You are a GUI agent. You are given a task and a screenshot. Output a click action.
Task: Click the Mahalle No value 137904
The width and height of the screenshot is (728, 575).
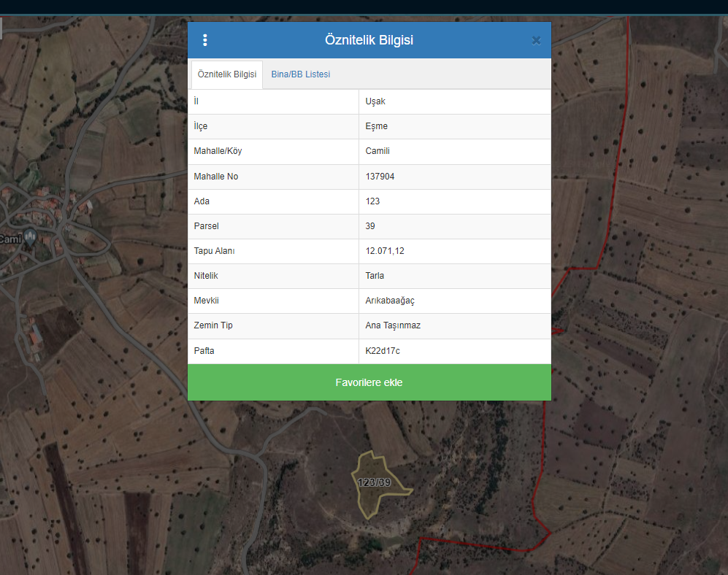point(380,177)
